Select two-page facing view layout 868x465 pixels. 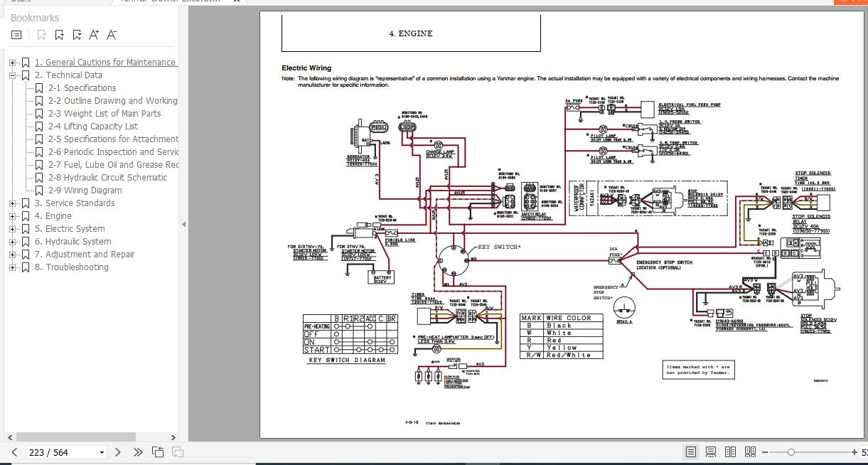point(730,452)
